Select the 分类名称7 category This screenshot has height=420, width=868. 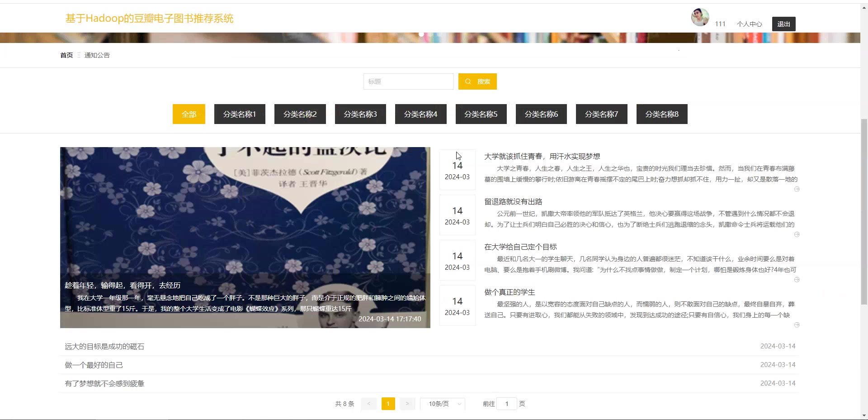pos(602,114)
